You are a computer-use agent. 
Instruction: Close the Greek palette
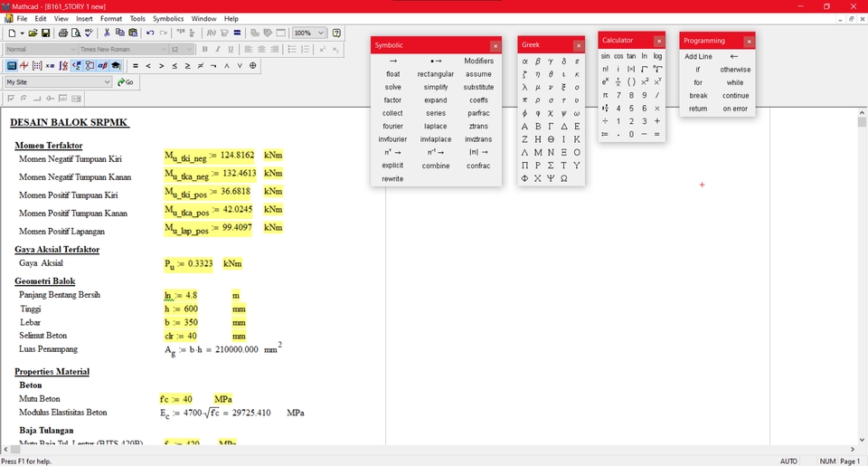click(x=579, y=45)
